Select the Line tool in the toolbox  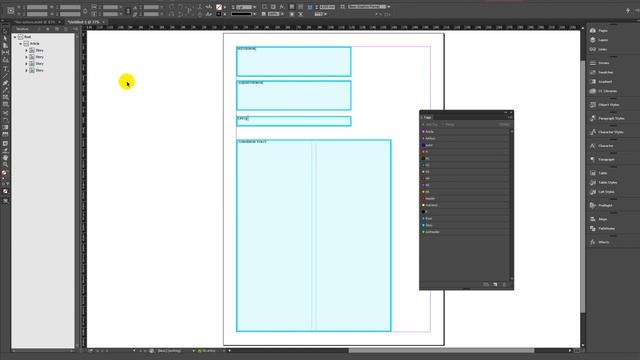(5, 76)
